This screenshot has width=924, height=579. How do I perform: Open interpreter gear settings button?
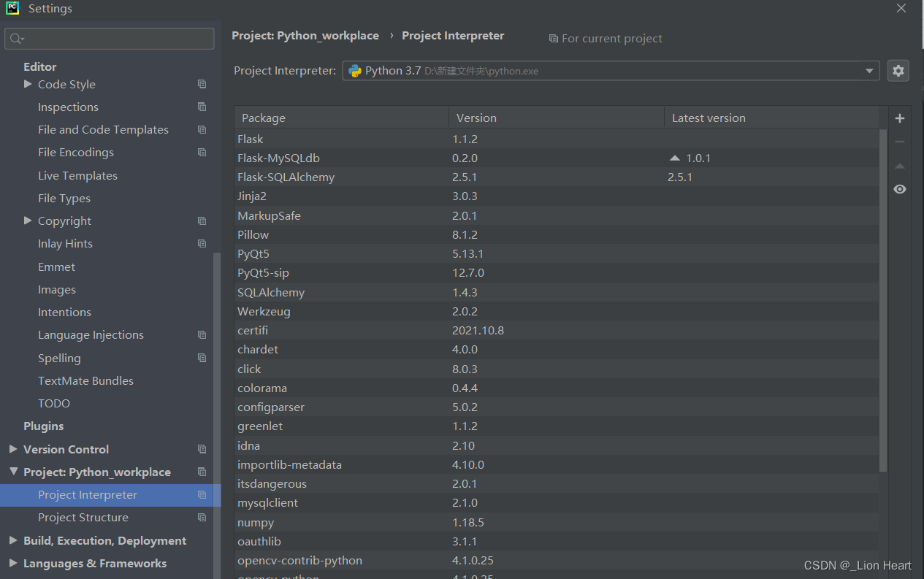[x=898, y=71]
